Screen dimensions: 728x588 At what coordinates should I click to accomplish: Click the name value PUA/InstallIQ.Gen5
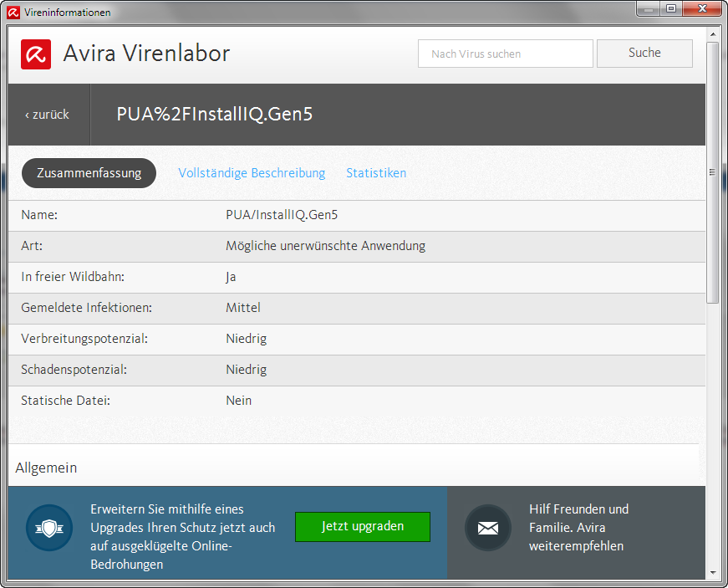click(282, 215)
